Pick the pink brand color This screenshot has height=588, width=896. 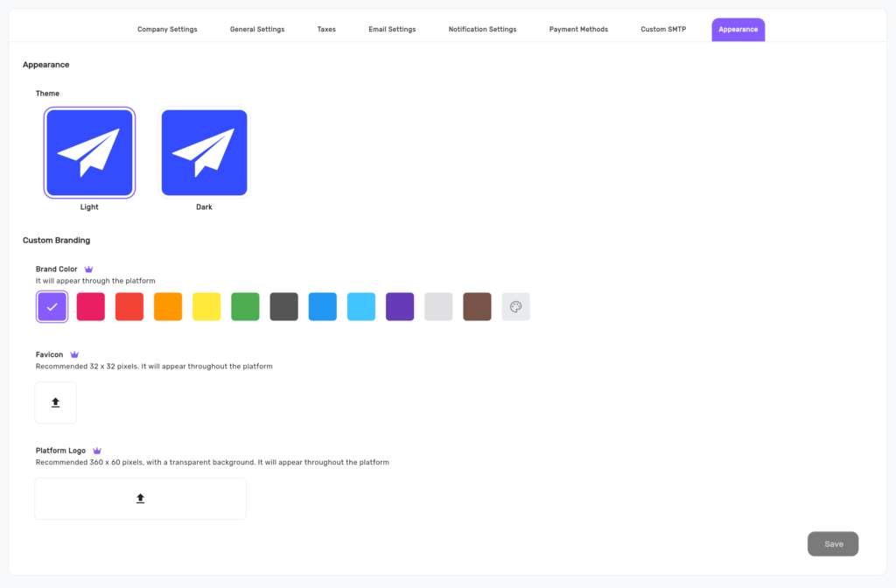tap(91, 307)
